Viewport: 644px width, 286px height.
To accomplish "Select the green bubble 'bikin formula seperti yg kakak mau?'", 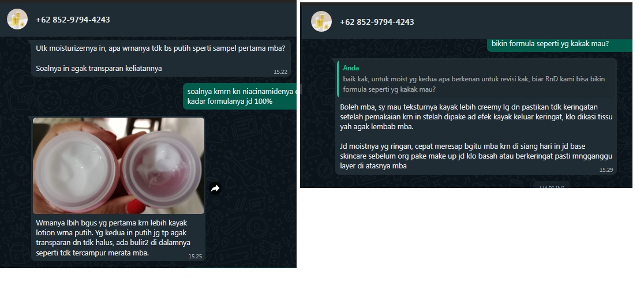I will 550,43.
